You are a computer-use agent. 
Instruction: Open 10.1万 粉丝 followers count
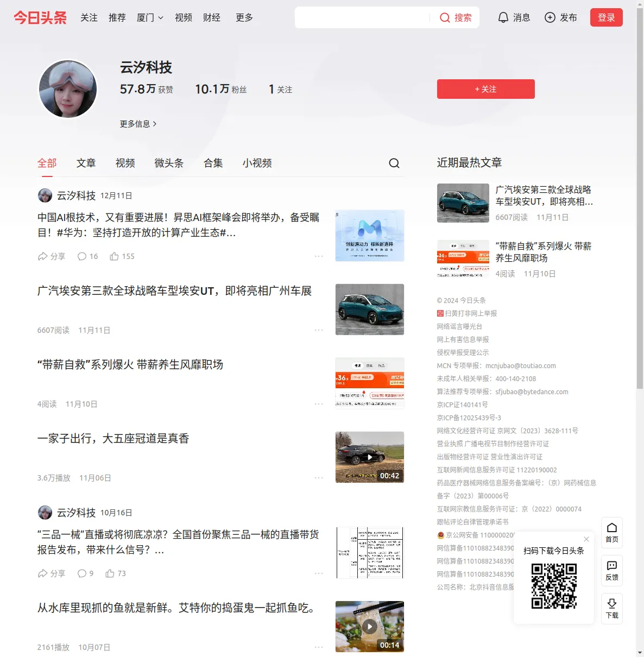[x=221, y=89]
